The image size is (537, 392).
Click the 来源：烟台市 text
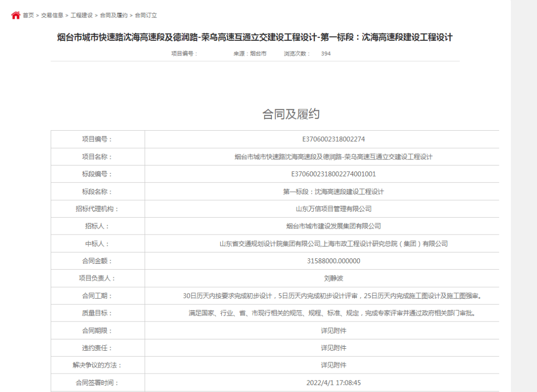tap(250, 54)
